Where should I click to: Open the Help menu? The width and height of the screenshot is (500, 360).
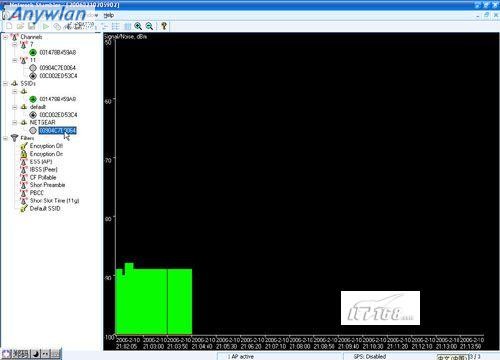pyautogui.click(x=108, y=15)
